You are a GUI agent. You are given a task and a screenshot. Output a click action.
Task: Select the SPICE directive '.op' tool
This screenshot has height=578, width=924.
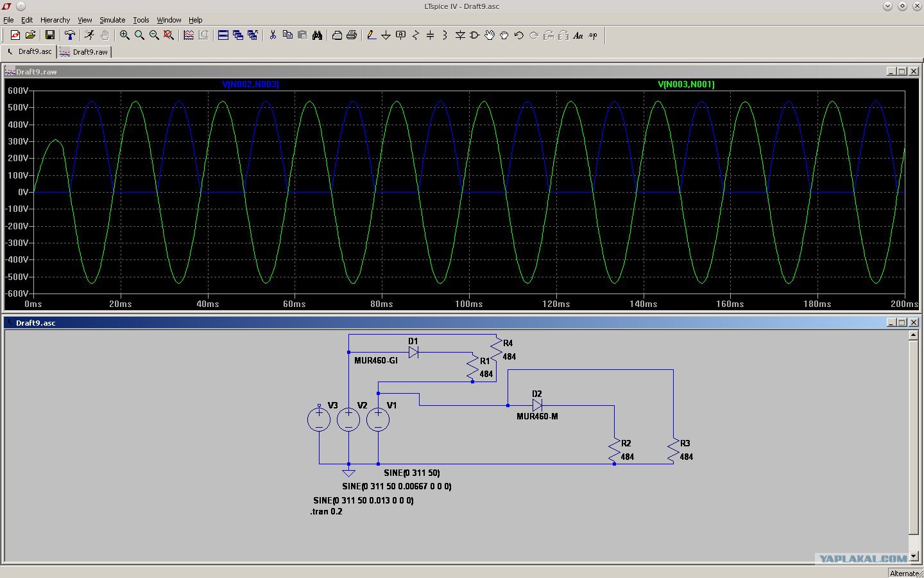593,35
